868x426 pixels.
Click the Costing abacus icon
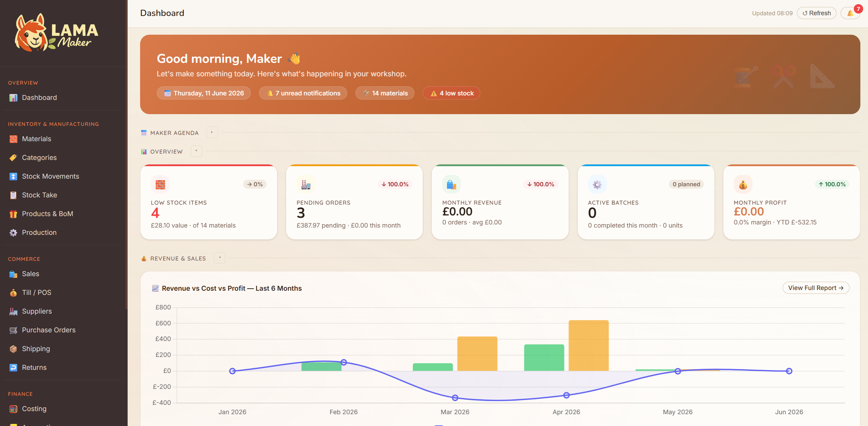(13, 409)
